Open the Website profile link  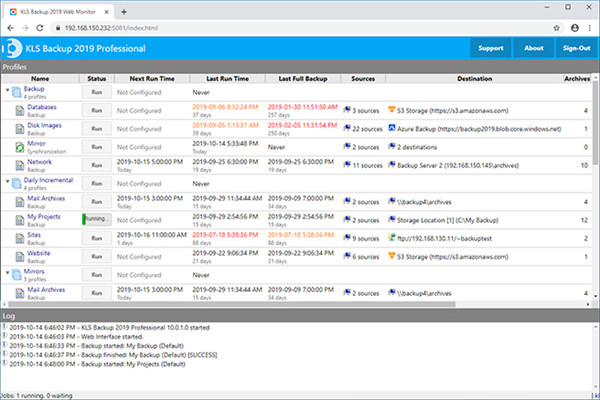click(39, 253)
